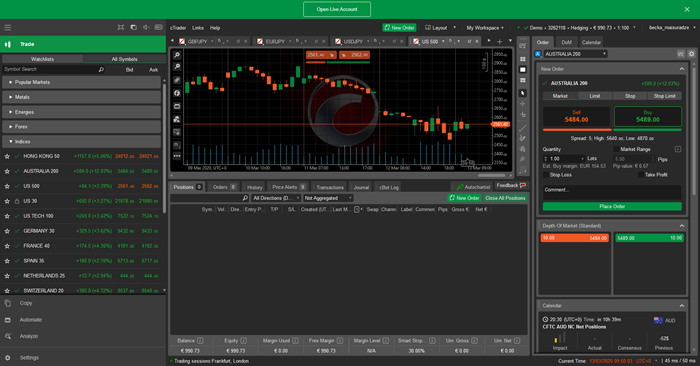The image size is (700, 366).
Task: Expand the Energies group
Action: click(81, 112)
